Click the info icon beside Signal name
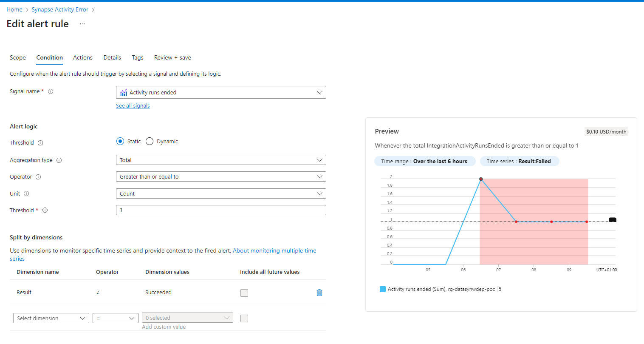Image resolution: width=644 pixels, height=344 pixels. [51, 91]
